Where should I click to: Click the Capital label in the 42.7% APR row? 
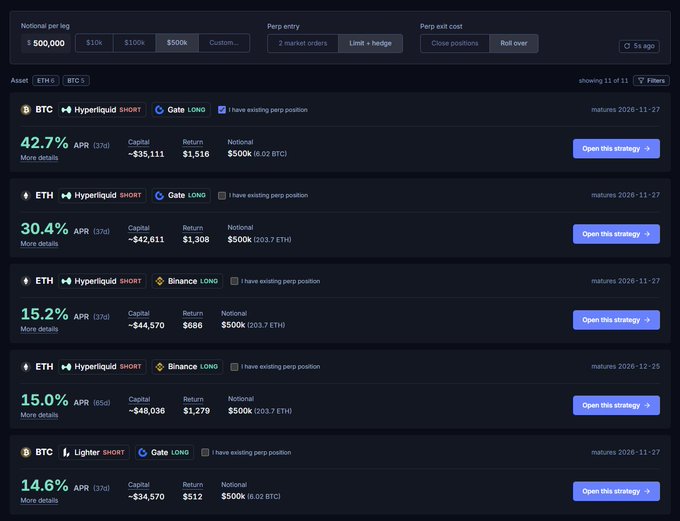click(139, 142)
